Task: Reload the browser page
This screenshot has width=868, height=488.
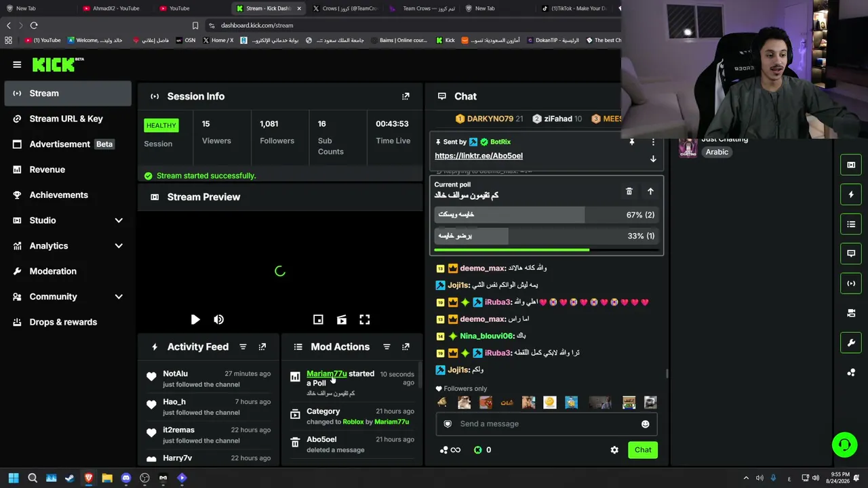Action: coord(34,25)
